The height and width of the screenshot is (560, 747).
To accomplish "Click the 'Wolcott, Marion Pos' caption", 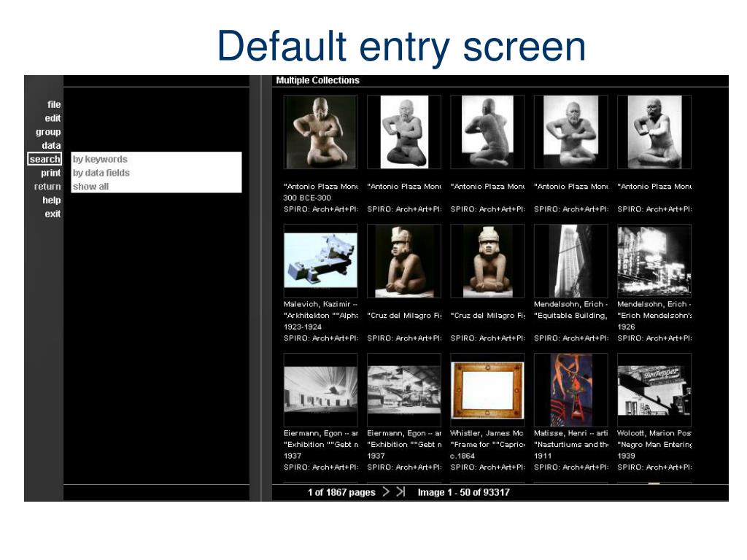I will click(x=654, y=433).
